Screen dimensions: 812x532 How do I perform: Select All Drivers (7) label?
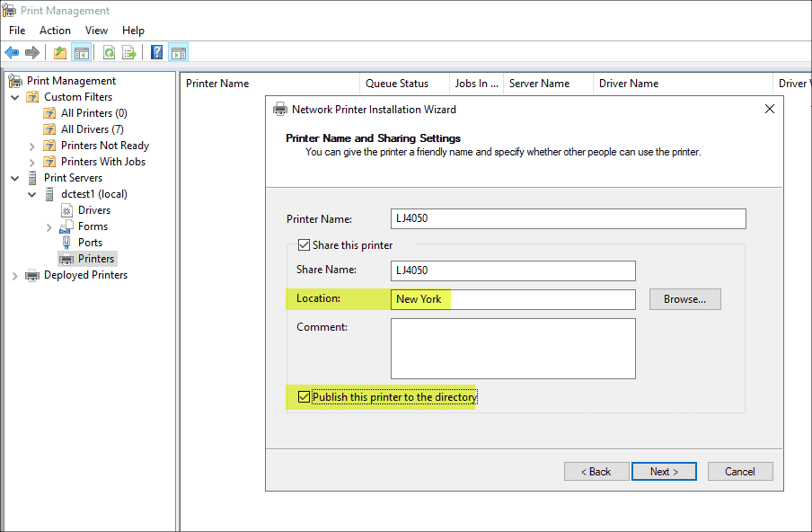[93, 129]
